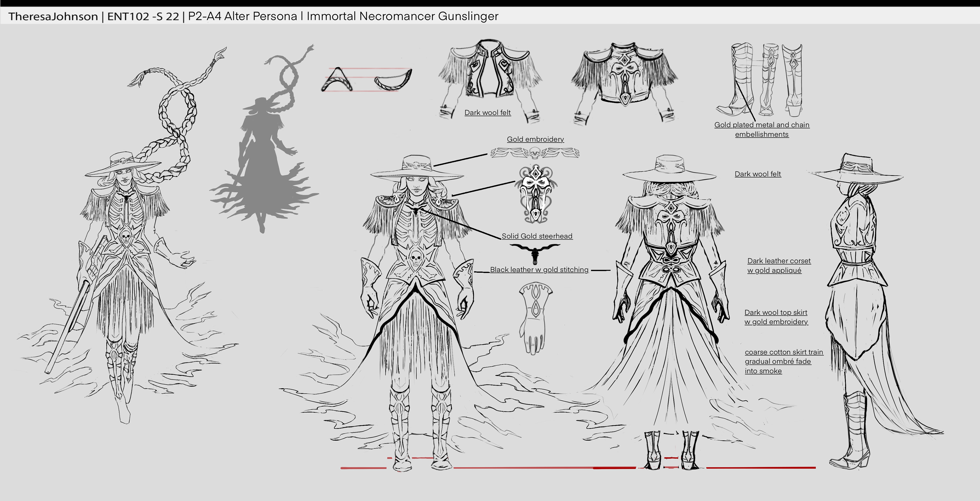Click 'Dark wool top skirt' label
Image resolution: width=980 pixels, height=501 pixels.
pyautogui.click(x=776, y=312)
